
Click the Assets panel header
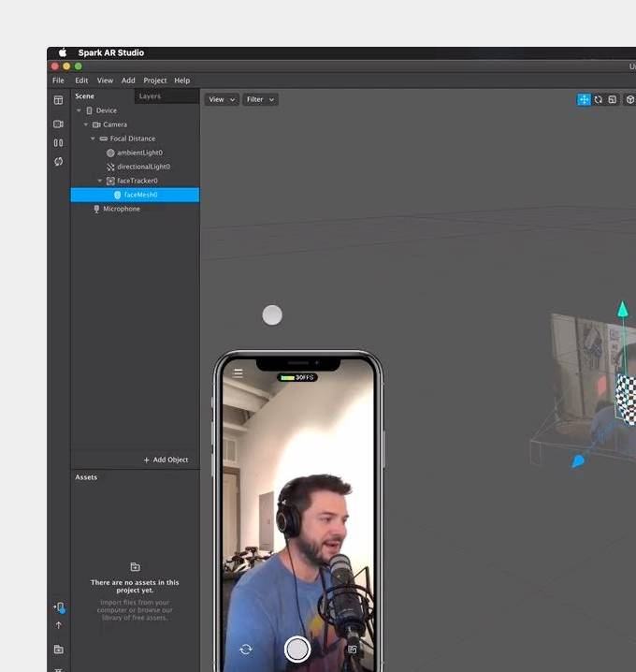(x=86, y=477)
